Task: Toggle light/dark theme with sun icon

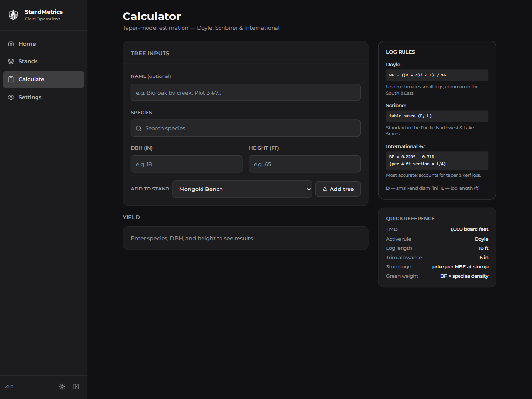Action: 62,387
